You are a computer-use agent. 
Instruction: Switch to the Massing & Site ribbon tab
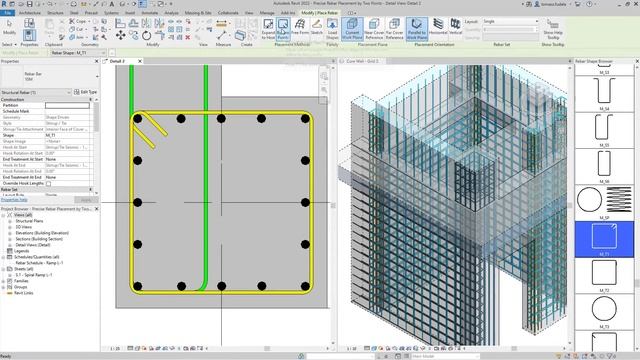[x=198, y=13]
